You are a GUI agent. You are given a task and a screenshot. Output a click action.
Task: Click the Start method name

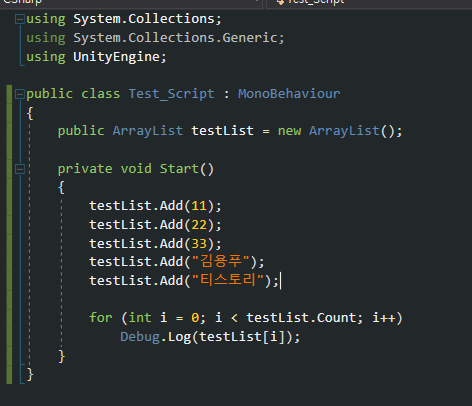click(179, 169)
